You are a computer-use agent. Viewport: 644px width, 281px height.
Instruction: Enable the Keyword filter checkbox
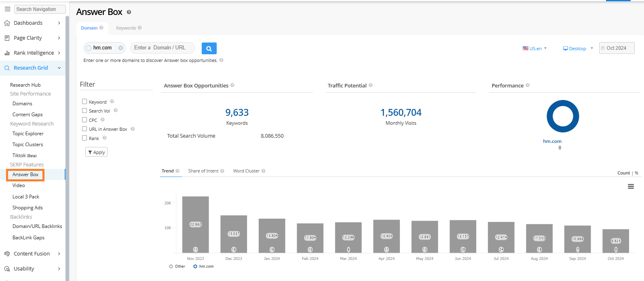[x=84, y=102]
